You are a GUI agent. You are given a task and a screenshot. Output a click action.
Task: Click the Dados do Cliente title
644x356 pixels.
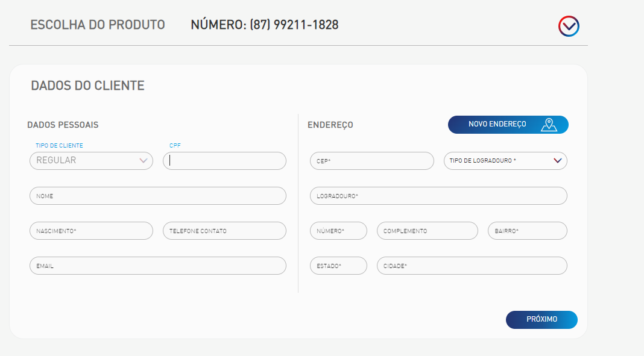(87, 86)
